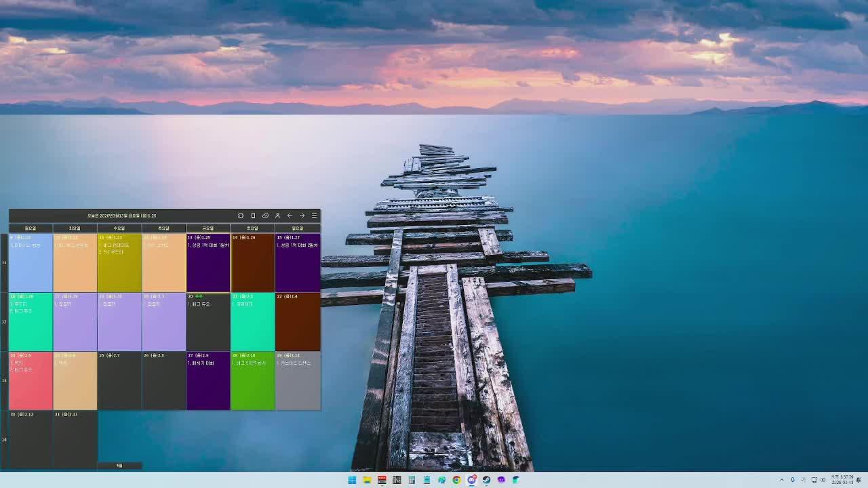
Task: Advance calendar with the right arrow
Action: point(302,216)
